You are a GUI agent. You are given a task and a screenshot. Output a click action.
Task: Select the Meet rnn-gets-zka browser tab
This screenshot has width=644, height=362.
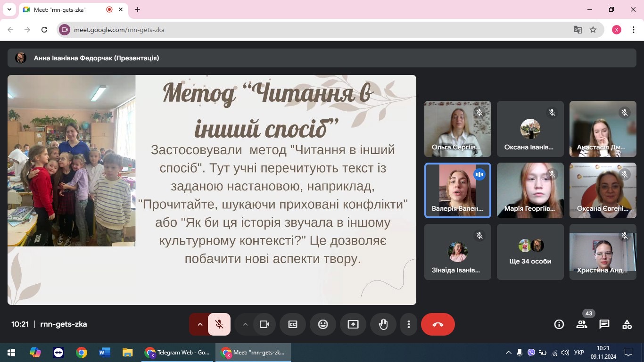point(68,9)
